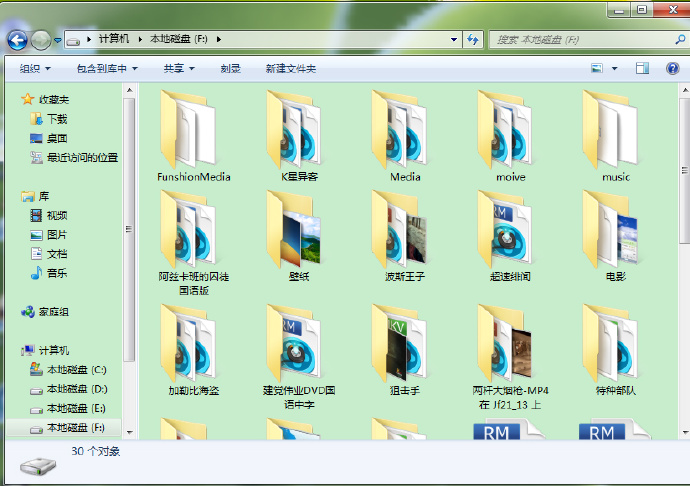Select the FunshionMedia folder
The height and width of the screenshot is (486, 690).
pos(194,136)
